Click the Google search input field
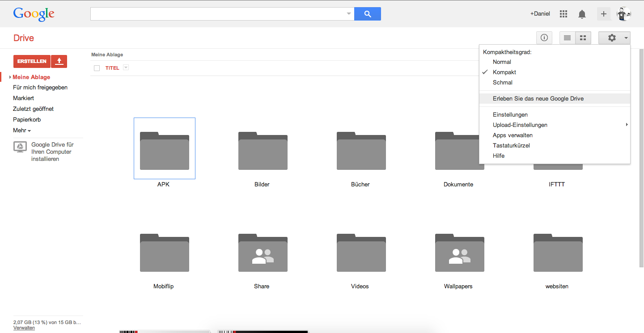The height and width of the screenshot is (333, 644). (218, 14)
